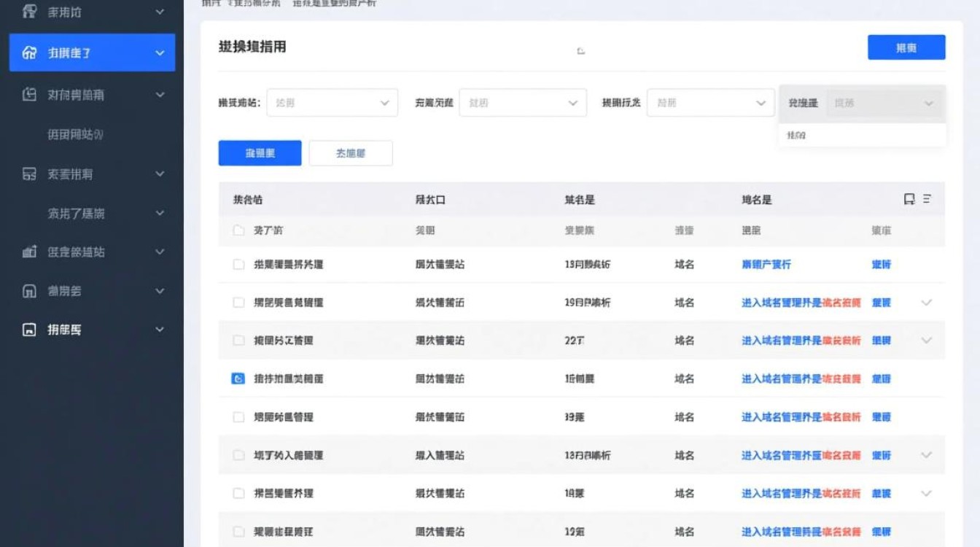This screenshot has height=547, width=980.
Task: Check the checkbox on the first data row
Action: (238, 265)
